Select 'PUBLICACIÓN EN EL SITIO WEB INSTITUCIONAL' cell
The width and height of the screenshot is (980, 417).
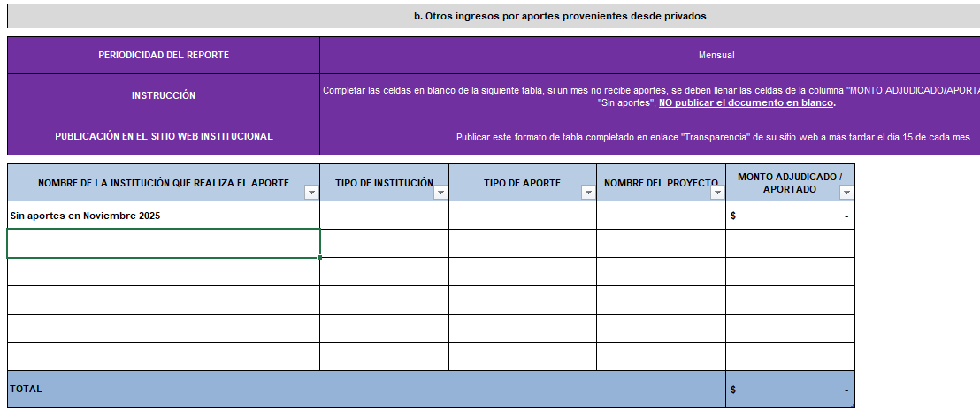[x=164, y=136]
